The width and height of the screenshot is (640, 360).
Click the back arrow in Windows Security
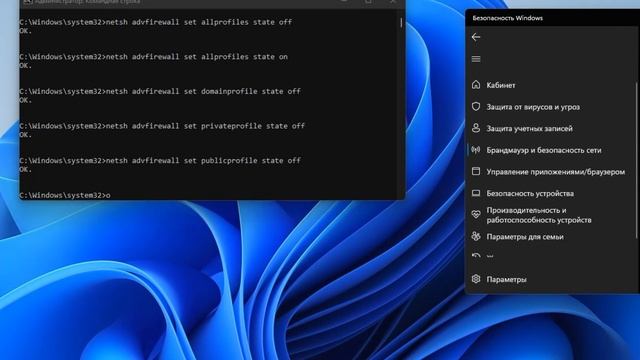coord(476,37)
